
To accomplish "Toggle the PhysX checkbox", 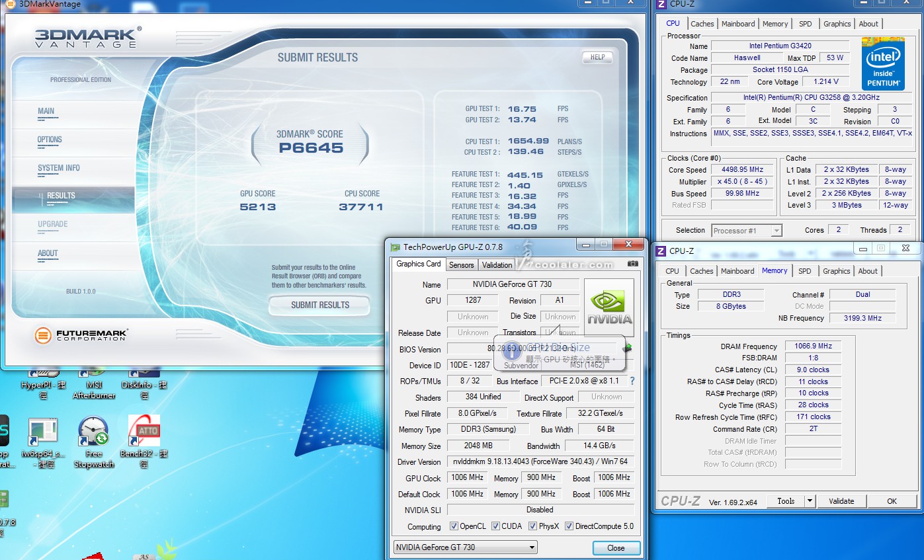I will [x=532, y=526].
